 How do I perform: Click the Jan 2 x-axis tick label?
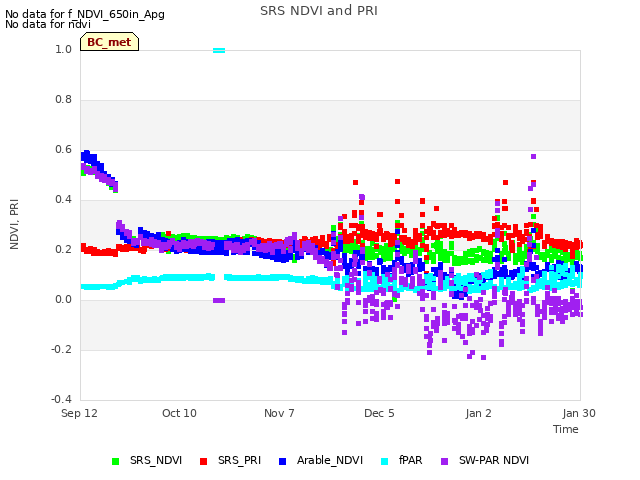[x=478, y=413]
